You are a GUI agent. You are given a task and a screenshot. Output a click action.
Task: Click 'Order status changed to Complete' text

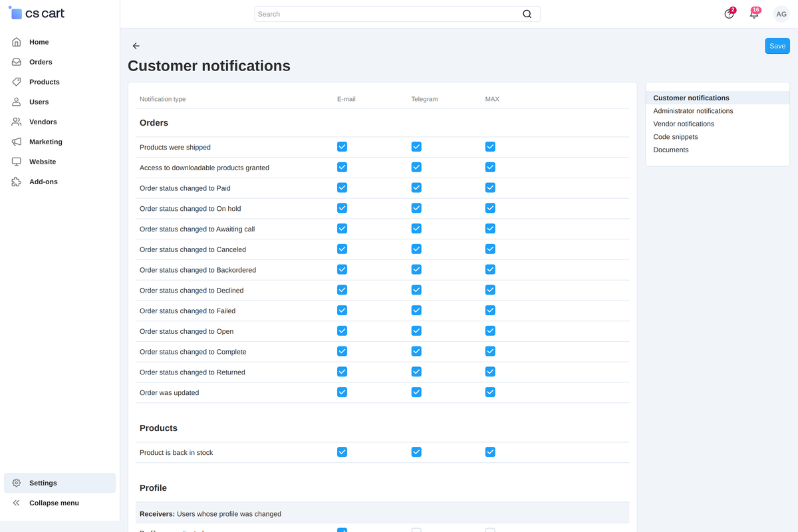193,352
